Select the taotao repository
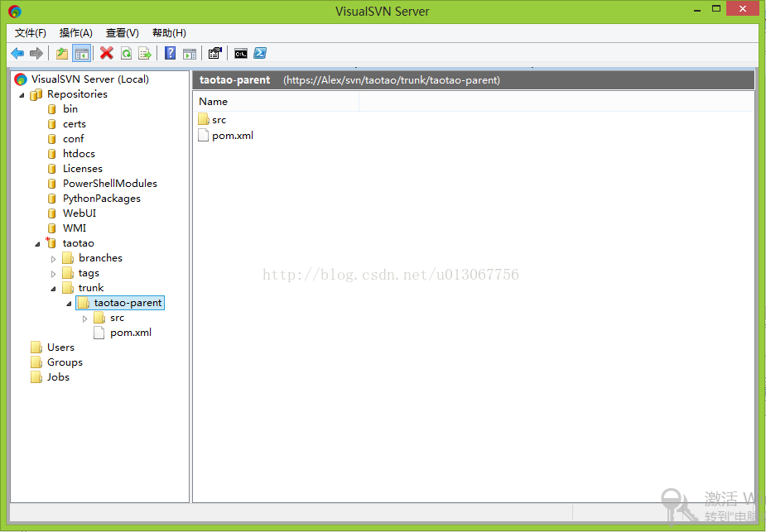766x532 pixels. pos(78,243)
